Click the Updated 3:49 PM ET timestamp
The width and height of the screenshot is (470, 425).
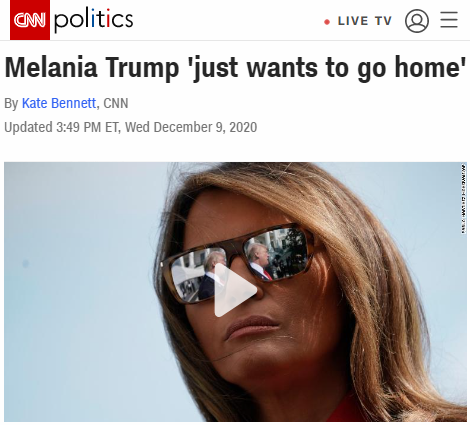(x=62, y=127)
